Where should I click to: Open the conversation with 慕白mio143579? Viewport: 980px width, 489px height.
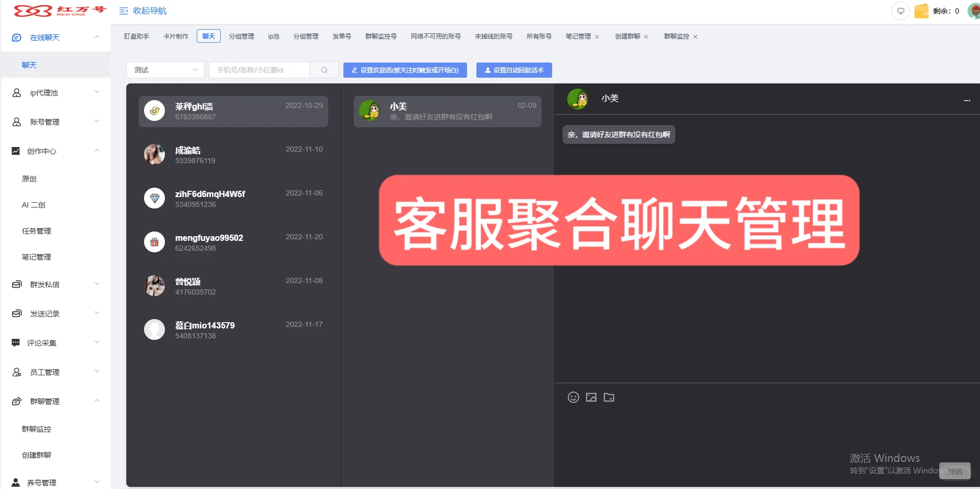click(x=233, y=329)
